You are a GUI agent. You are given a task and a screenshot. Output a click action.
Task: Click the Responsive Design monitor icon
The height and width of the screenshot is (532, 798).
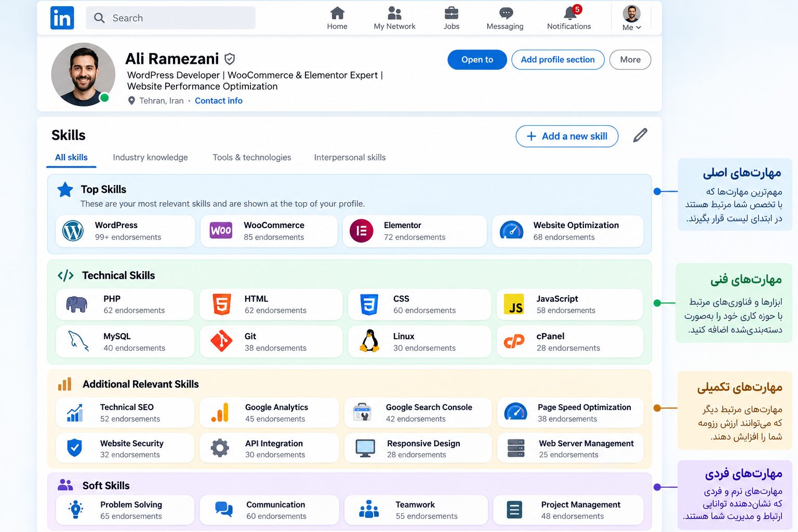coord(365,448)
